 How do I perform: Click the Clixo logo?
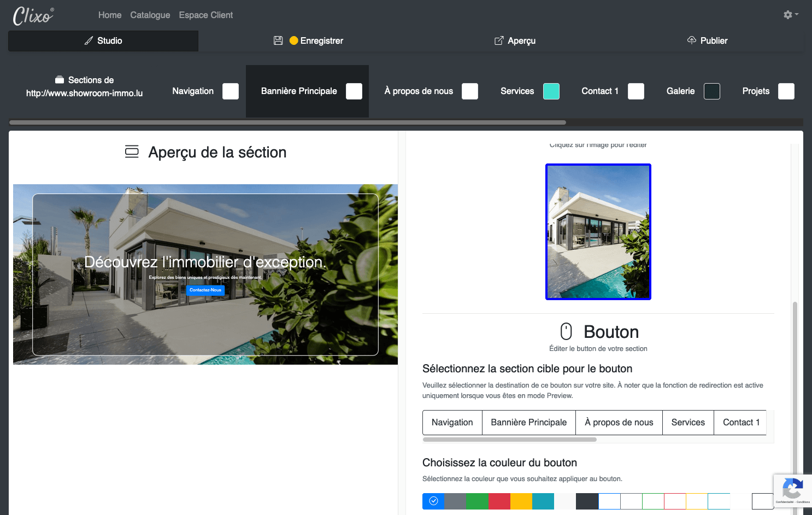click(33, 16)
